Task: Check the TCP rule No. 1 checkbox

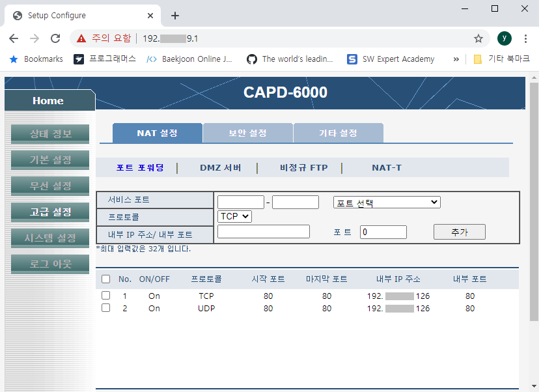Action: pyautogui.click(x=106, y=295)
